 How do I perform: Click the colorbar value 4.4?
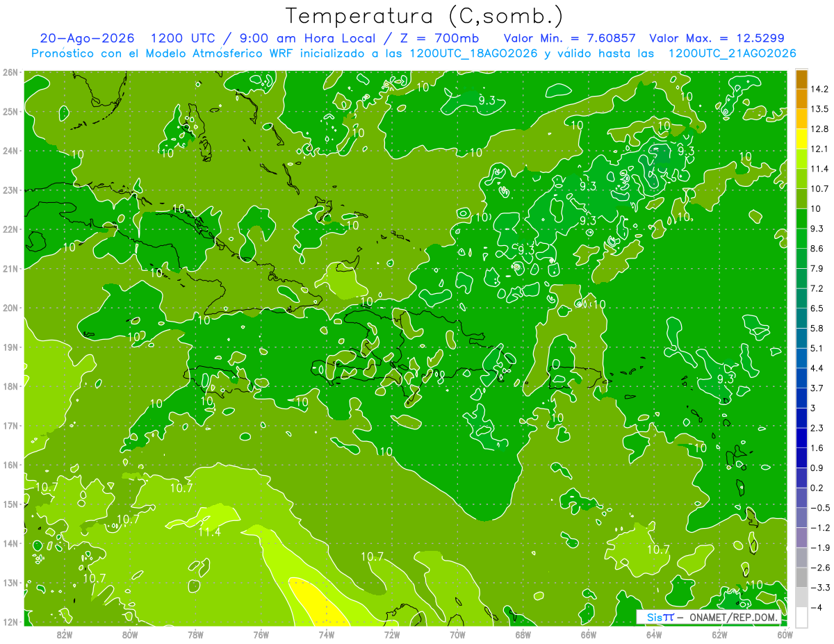tap(817, 368)
